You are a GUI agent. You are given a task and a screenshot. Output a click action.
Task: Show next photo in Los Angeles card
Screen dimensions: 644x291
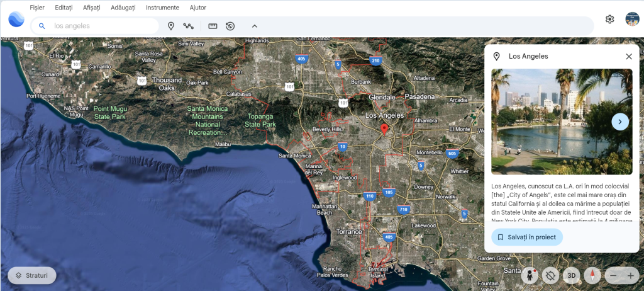click(x=619, y=122)
